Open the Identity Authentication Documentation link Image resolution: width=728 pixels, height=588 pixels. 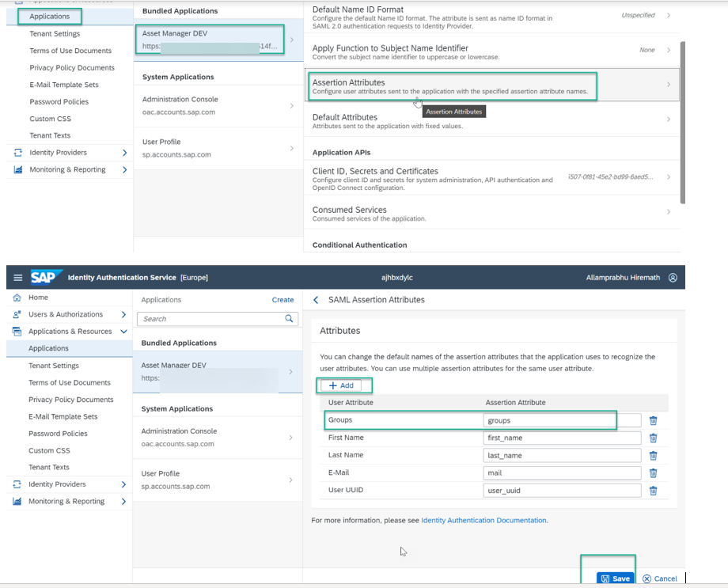(x=483, y=521)
